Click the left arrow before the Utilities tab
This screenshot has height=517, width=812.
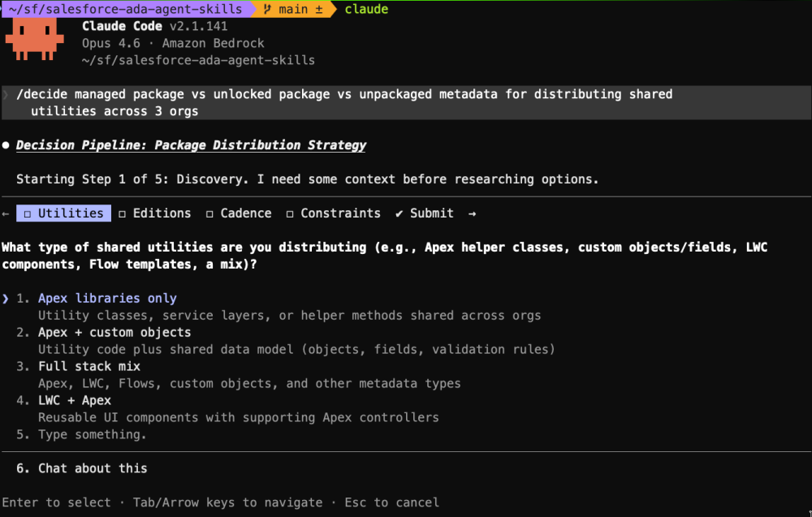pyautogui.click(x=6, y=213)
